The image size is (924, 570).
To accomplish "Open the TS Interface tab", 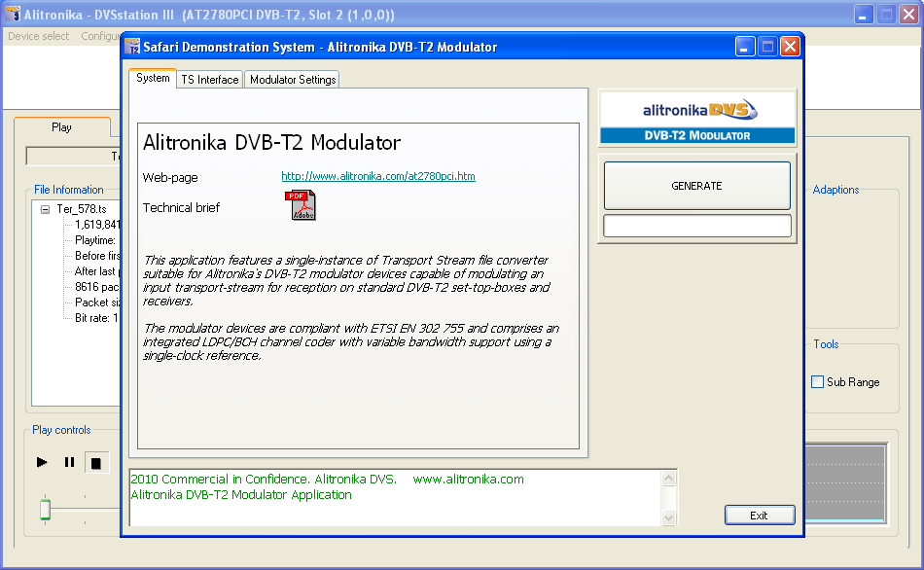I will tap(210, 80).
